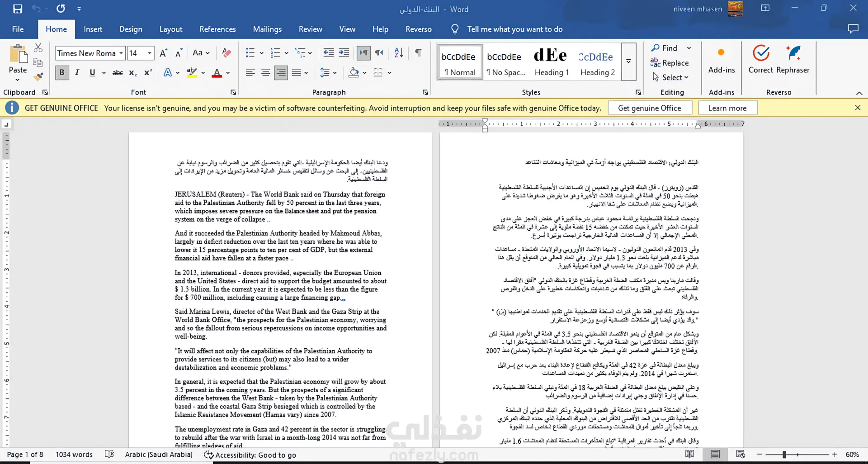The height and width of the screenshot is (464, 868).
Task: Switch to Read Mode view in status bar
Action: click(689, 454)
